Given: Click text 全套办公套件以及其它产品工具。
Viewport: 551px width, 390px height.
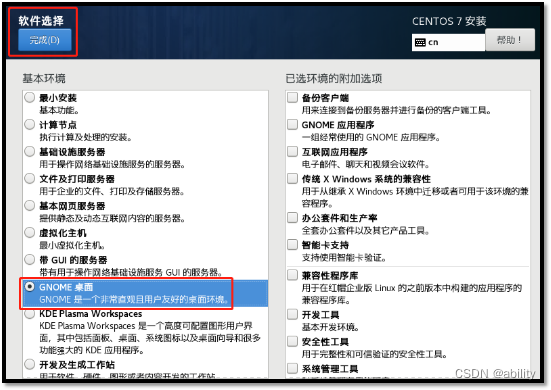Looking at the screenshot, I should tap(365, 231).
